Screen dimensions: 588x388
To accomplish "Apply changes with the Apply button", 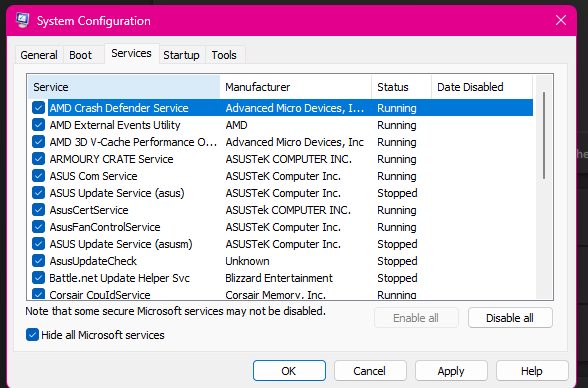I will [x=451, y=371].
